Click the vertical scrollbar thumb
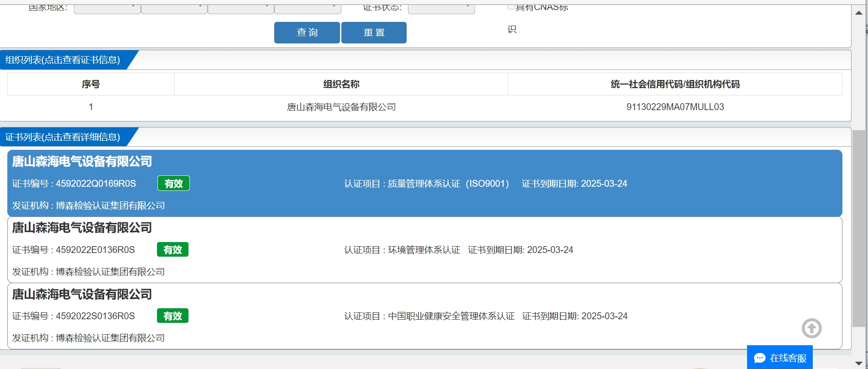This screenshot has height=369, width=868. pos(858,228)
